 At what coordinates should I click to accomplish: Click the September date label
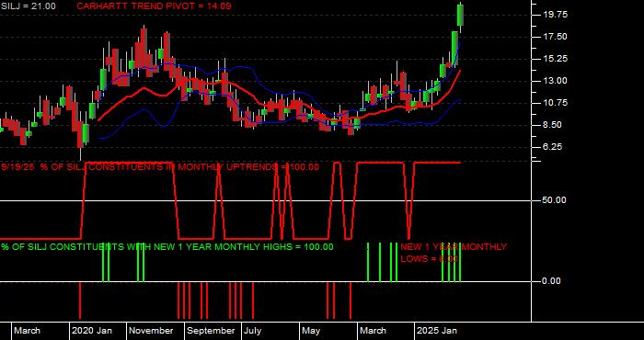pyautogui.click(x=211, y=331)
